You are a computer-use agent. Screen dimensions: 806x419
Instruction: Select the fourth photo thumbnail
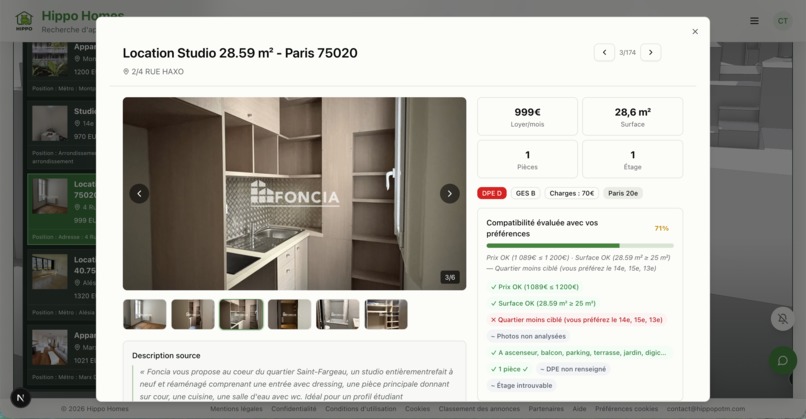[289, 314]
